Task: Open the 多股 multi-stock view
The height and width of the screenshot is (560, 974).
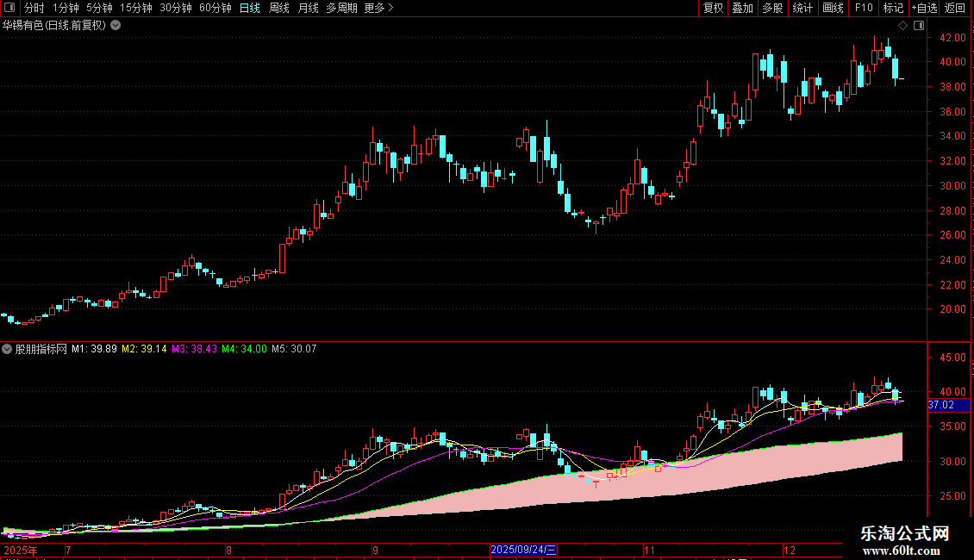Action: coord(772,8)
